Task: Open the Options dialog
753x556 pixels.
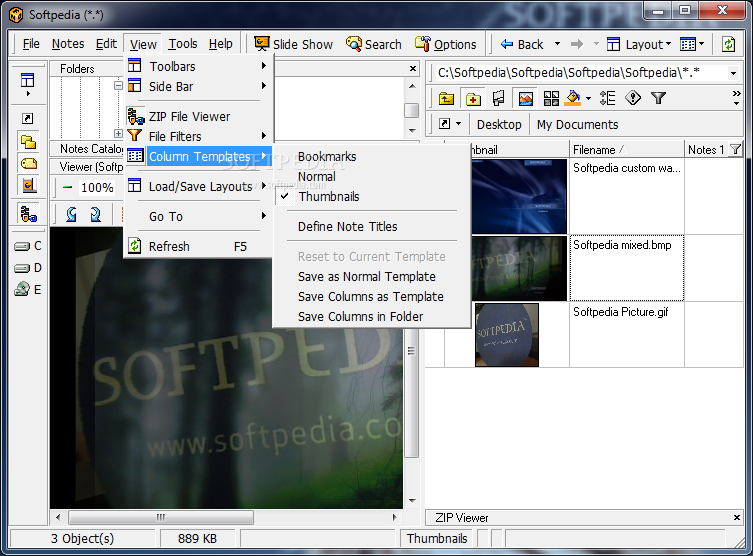Action: pos(446,44)
